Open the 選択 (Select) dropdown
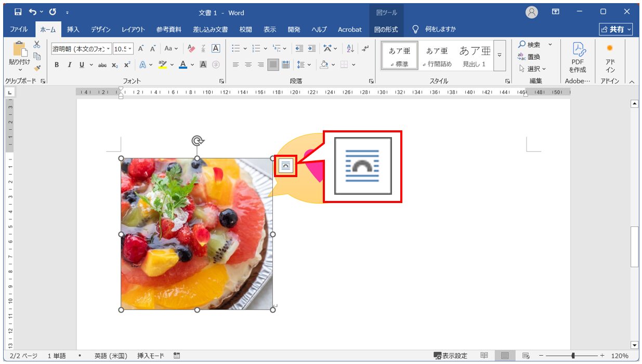The width and height of the screenshot is (642, 364). pyautogui.click(x=533, y=69)
